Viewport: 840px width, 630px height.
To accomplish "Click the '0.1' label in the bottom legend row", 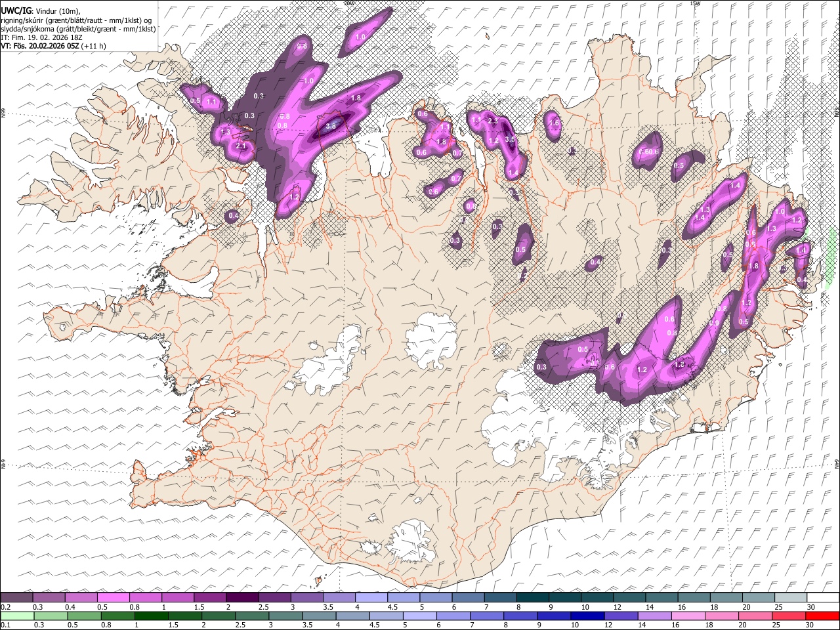I will (5, 625).
